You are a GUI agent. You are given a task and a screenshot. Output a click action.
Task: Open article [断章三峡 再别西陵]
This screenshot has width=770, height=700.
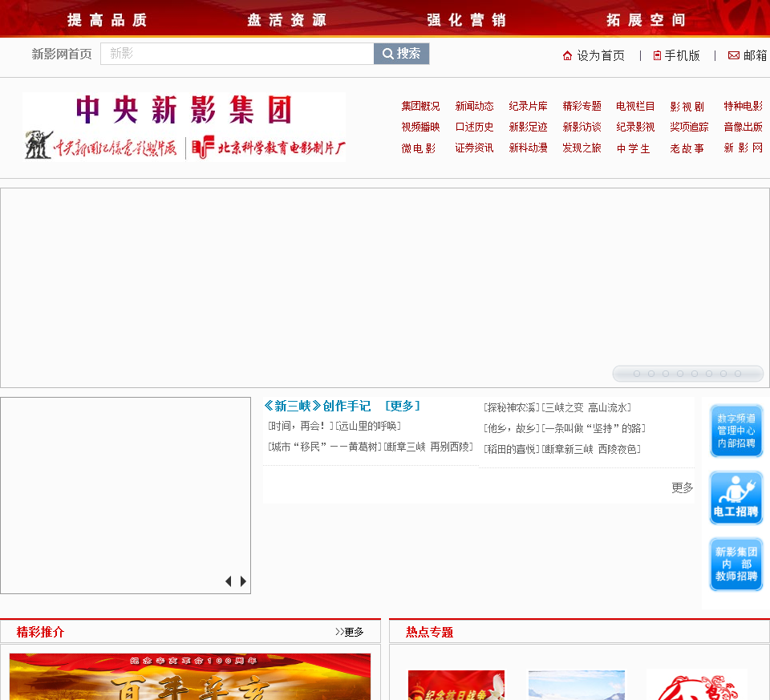[428, 447]
